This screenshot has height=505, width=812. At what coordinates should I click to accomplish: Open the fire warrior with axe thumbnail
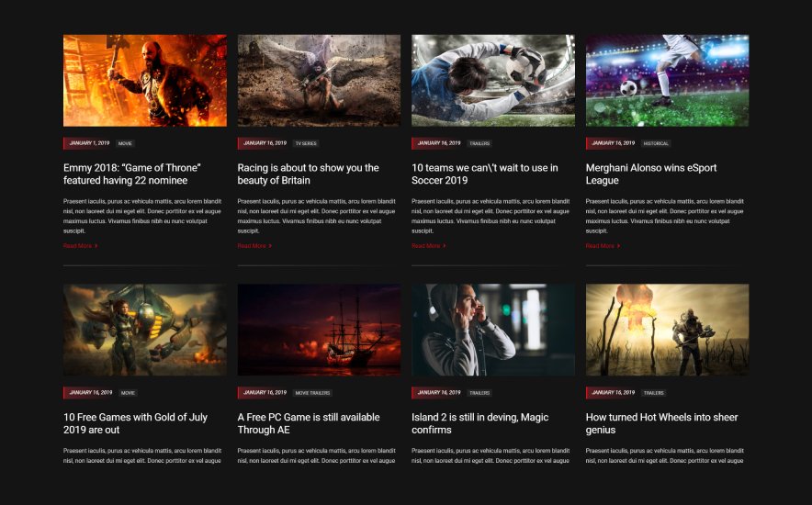pyautogui.click(x=145, y=80)
